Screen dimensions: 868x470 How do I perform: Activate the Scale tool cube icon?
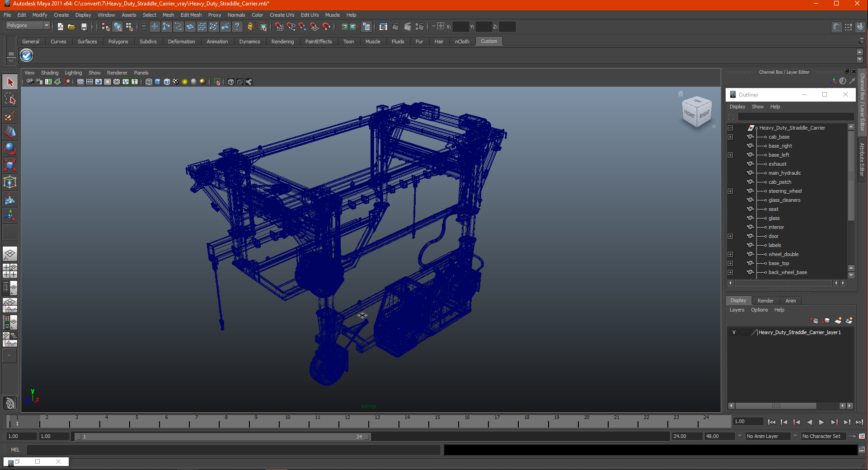click(x=10, y=165)
